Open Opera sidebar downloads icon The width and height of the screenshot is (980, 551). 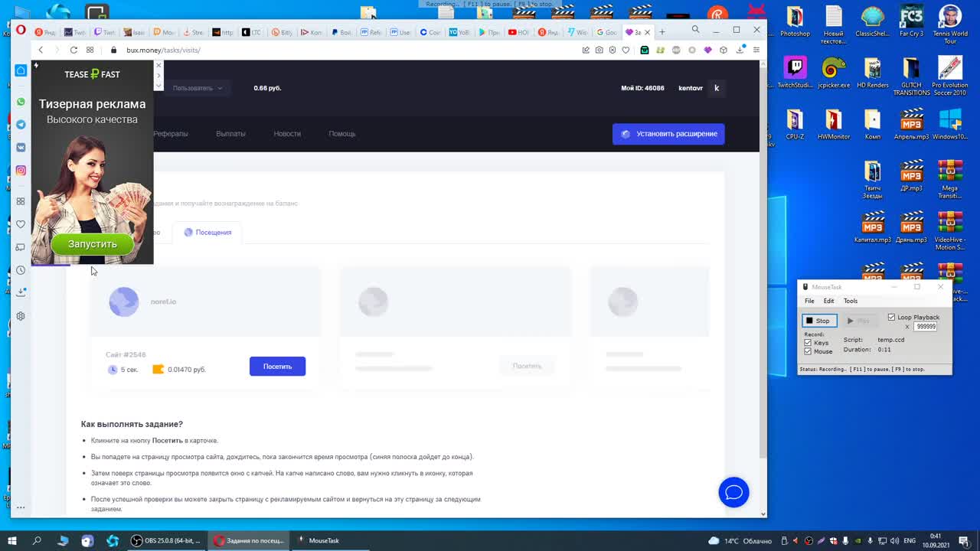(x=21, y=292)
